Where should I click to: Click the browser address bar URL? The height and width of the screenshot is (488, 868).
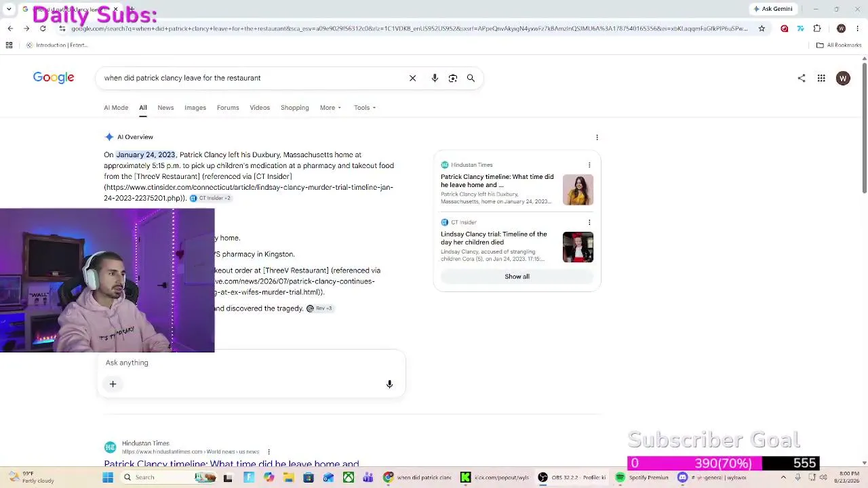409,28
